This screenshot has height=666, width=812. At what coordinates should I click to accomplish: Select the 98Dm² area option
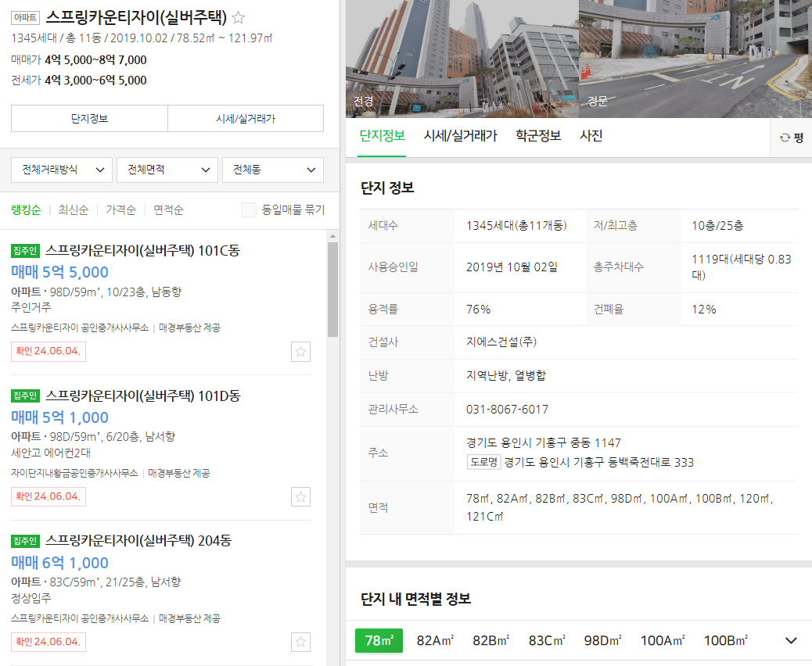tap(602, 641)
